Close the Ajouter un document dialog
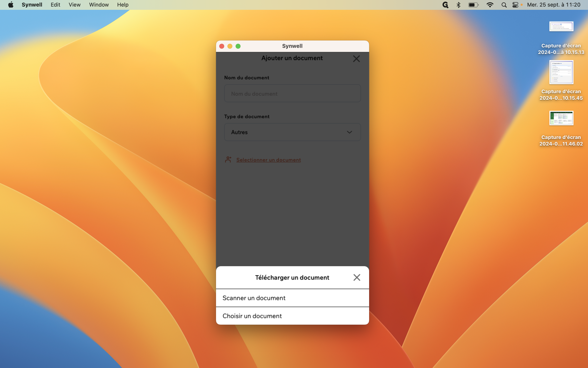The image size is (588, 368). tap(356, 59)
